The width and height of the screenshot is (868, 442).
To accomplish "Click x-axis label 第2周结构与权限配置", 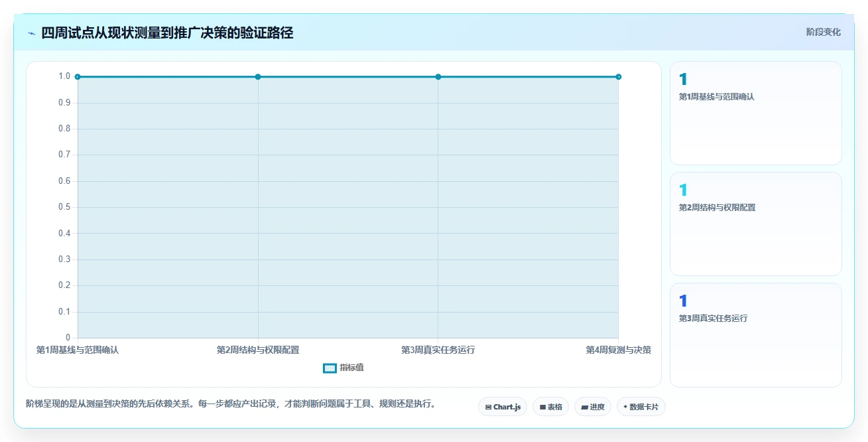I will pyautogui.click(x=258, y=350).
